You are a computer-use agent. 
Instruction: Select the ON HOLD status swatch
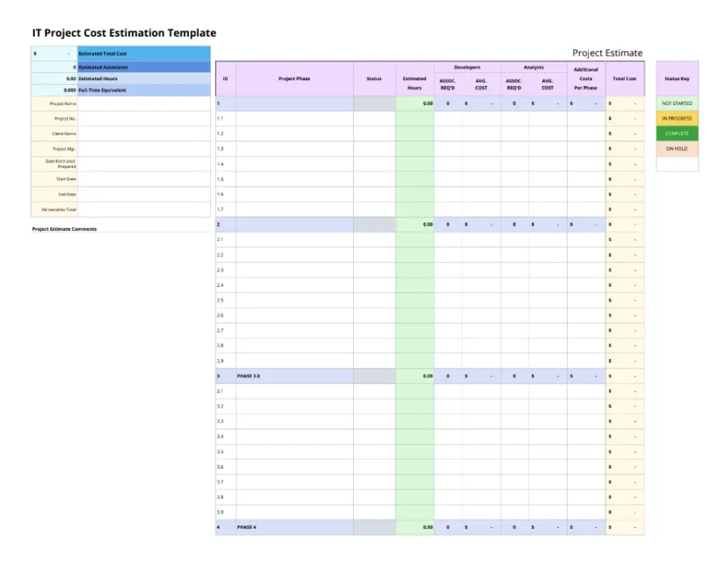tap(677, 149)
